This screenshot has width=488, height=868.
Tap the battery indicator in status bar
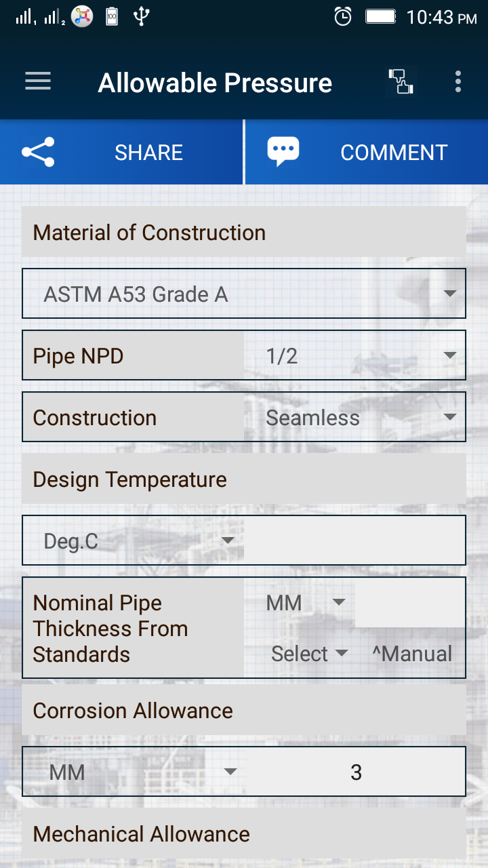point(381,16)
